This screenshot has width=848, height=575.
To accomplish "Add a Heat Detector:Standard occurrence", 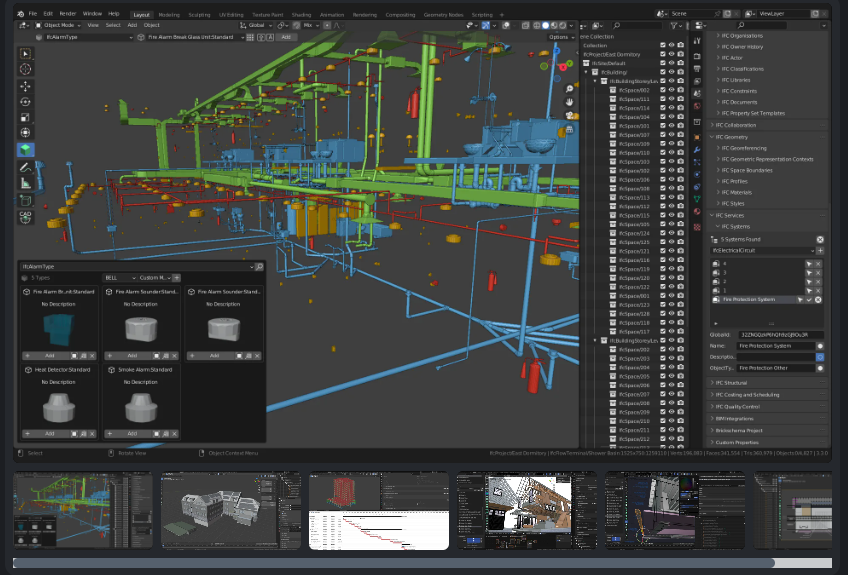I will pyautogui.click(x=49, y=434).
